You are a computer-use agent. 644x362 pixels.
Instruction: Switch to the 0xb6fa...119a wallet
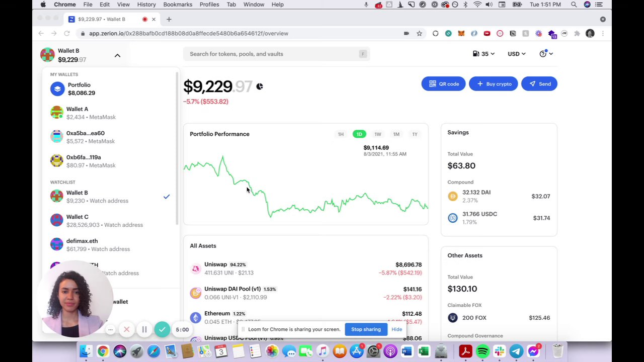pos(111,161)
